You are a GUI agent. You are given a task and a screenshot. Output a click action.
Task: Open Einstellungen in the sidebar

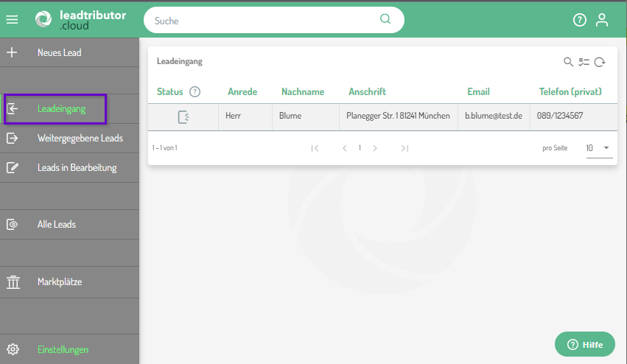point(63,350)
